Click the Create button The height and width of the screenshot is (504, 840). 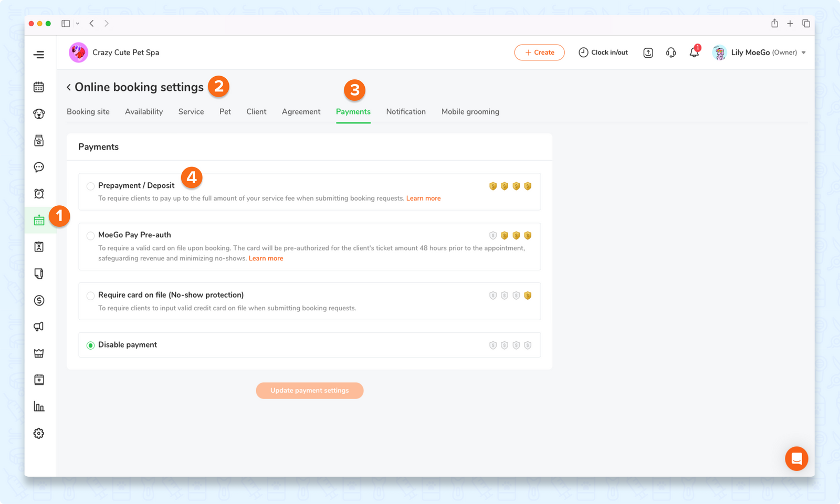[539, 52]
